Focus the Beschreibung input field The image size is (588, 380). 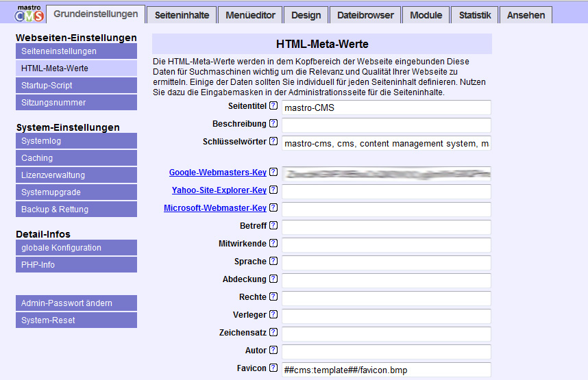tap(387, 125)
